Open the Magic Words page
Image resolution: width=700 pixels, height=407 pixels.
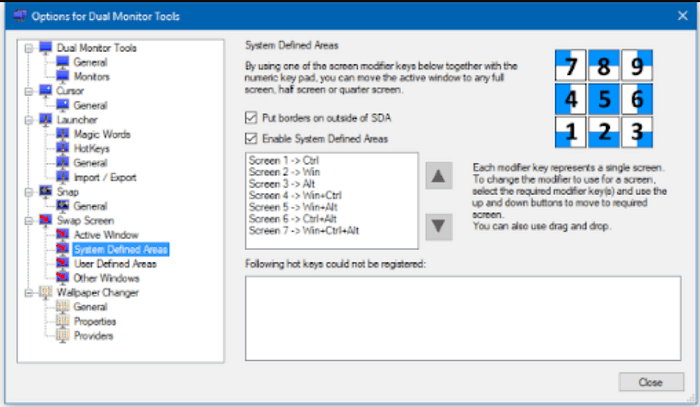(102, 134)
